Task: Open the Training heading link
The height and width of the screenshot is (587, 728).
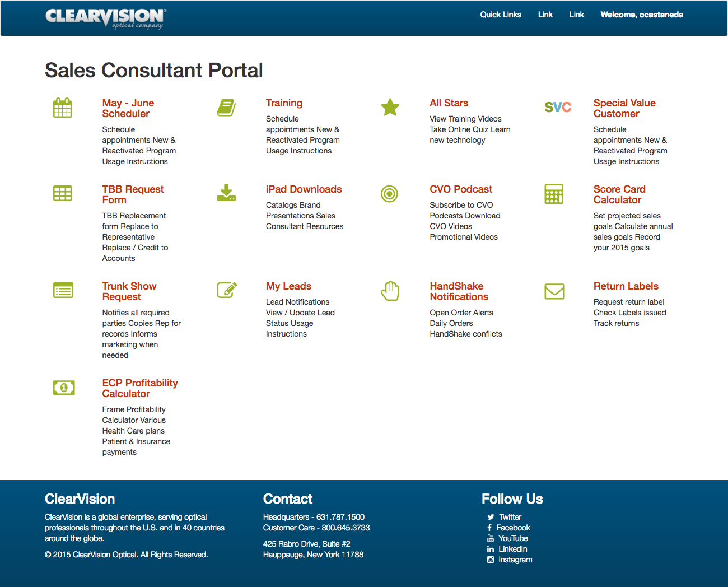Action: (x=284, y=103)
